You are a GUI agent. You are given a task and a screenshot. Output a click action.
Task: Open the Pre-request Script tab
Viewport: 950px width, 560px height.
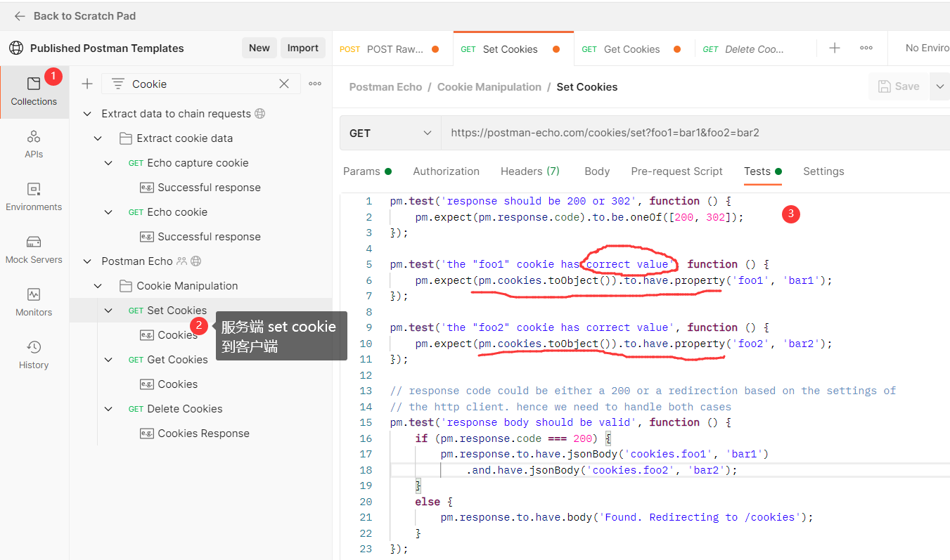point(677,171)
